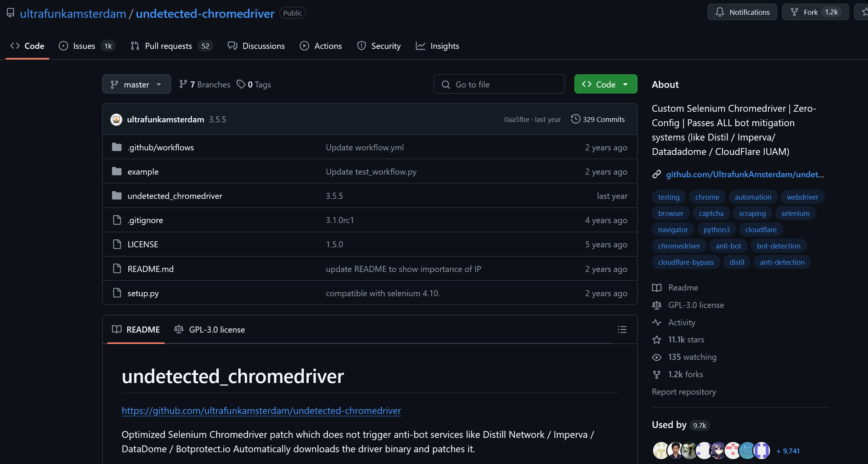Open the Used by 9.7k heading
Image resolution: width=868 pixels, height=464 pixels.
(x=680, y=425)
